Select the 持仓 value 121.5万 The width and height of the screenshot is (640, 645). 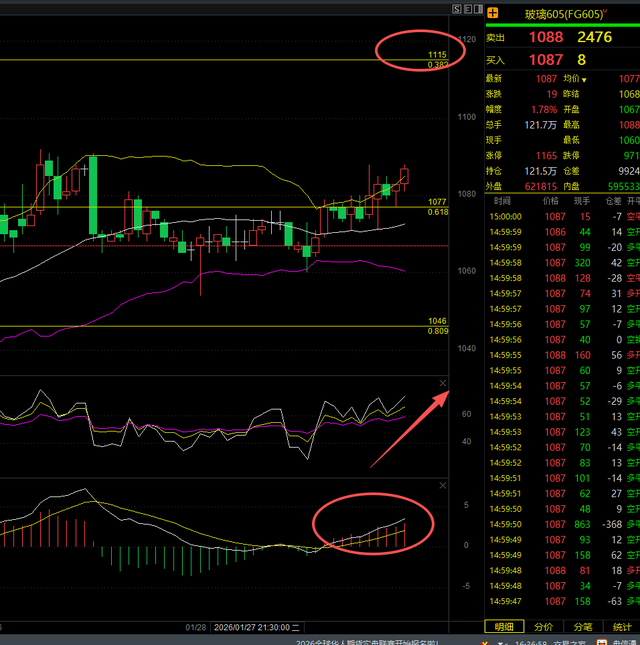tap(541, 171)
